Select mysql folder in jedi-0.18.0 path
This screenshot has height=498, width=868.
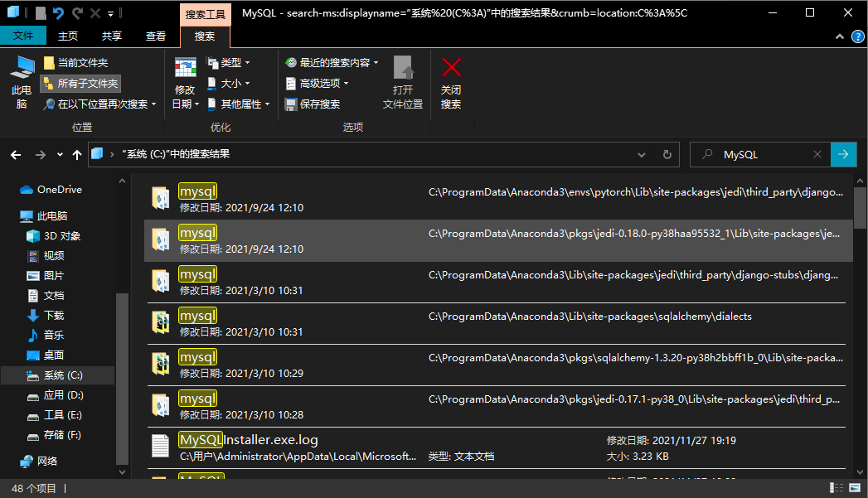pos(497,240)
